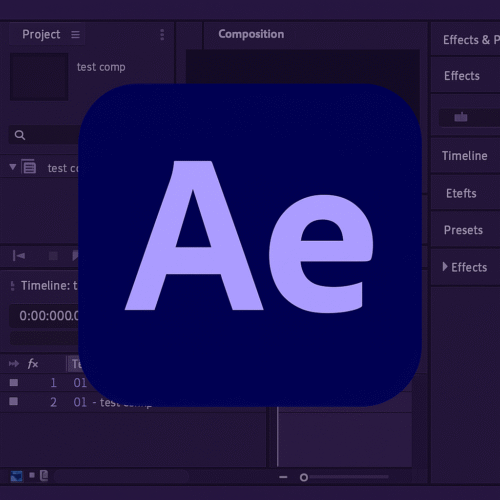
Task: Click the composition icon beside test co
Action: [29, 166]
